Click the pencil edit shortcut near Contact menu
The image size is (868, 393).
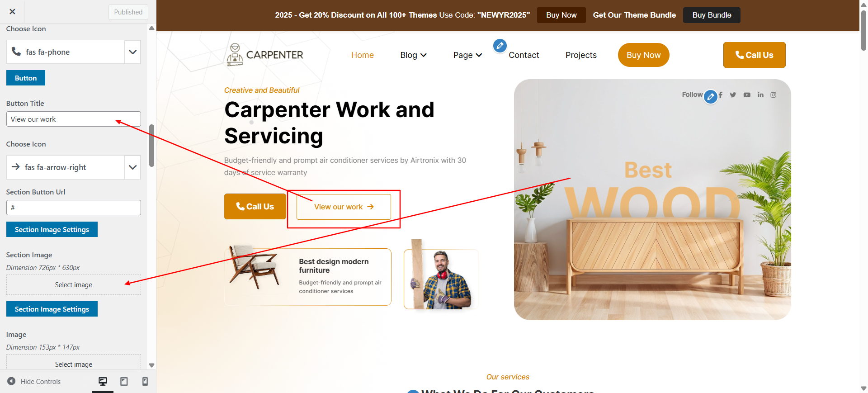[500, 46]
